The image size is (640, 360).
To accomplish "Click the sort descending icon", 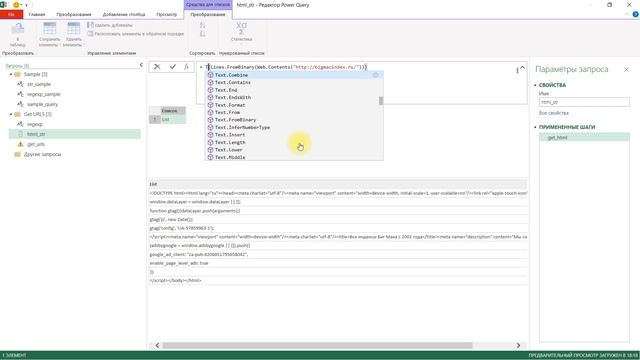I will click(202, 34).
